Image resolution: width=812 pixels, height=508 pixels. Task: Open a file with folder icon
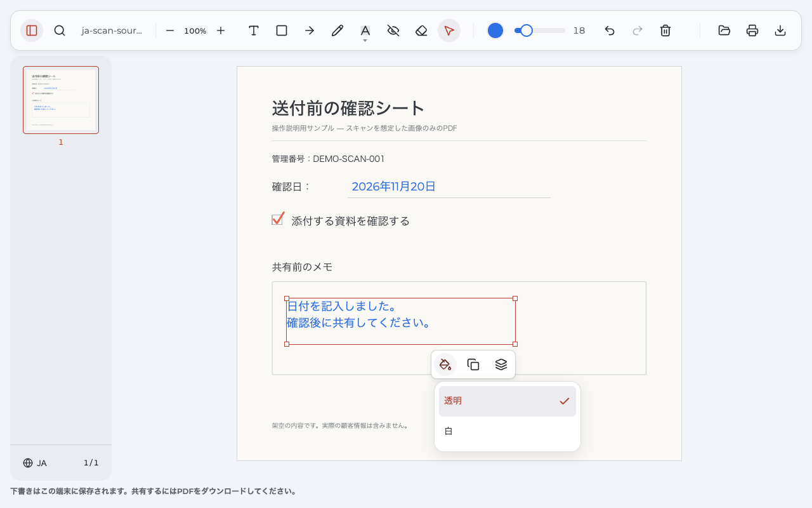(724, 30)
